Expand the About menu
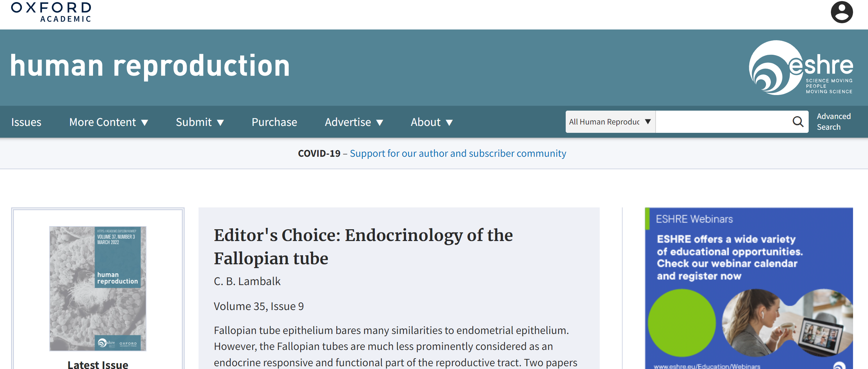 (431, 122)
